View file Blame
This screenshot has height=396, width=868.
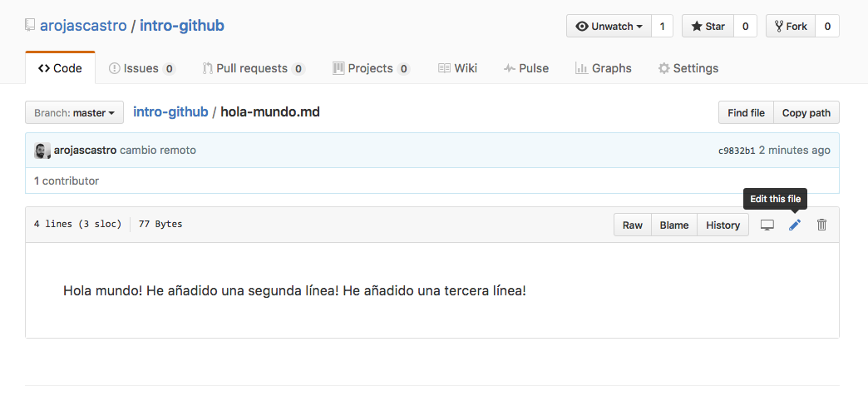tap(673, 225)
